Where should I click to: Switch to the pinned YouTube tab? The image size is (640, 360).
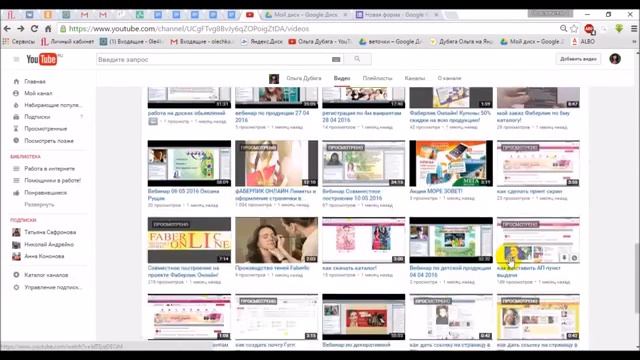(x=249, y=15)
